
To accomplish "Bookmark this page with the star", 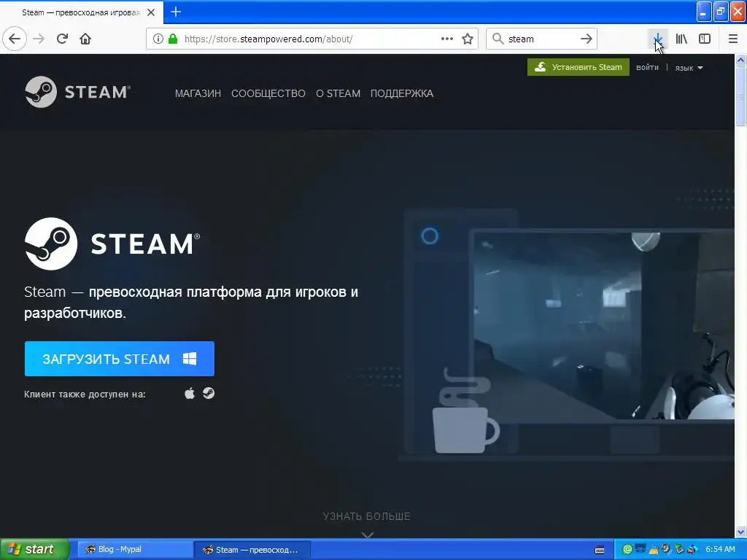I will coord(468,39).
